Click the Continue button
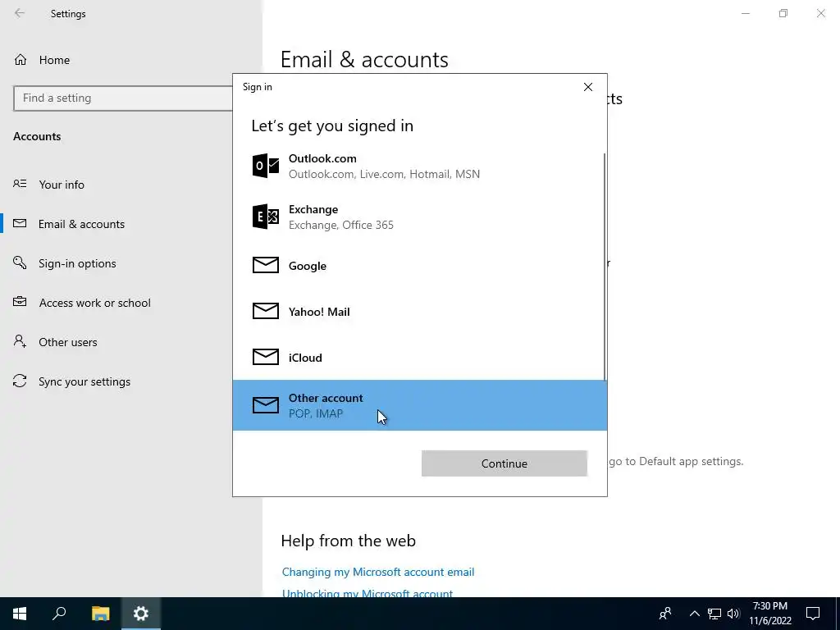Image resolution: width=840 pixels, height=630 pixels. click(x=504, y=463)
